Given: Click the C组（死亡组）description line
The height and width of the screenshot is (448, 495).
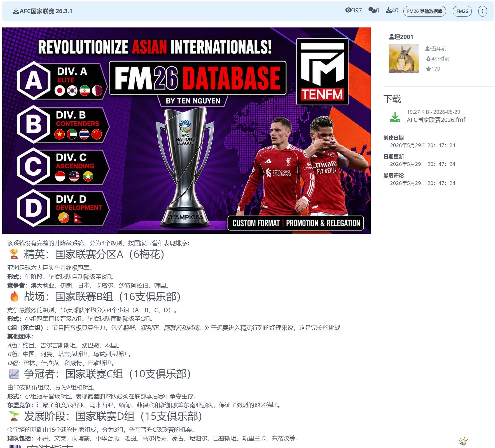Looking at the screenshot, I should 176,328.
